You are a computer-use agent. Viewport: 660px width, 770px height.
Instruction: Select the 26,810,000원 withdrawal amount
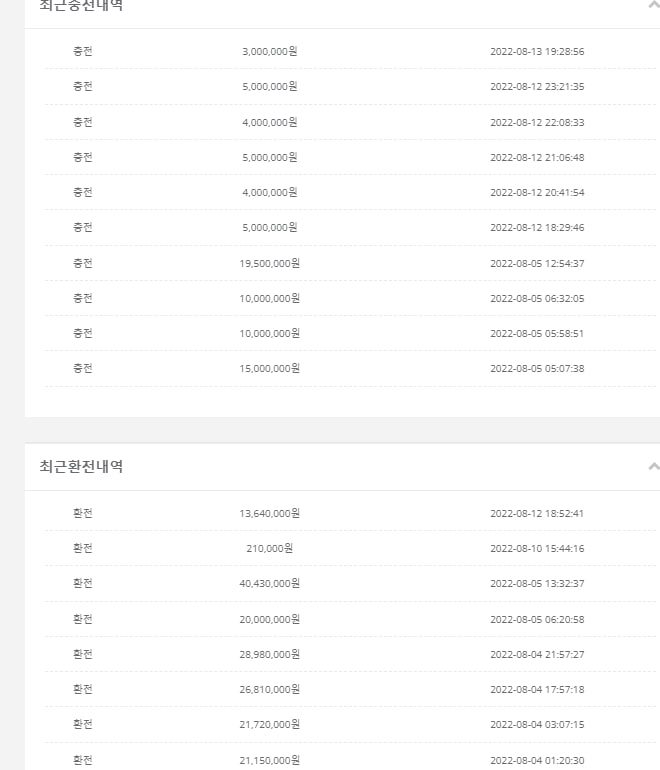(x=270, y=689)
